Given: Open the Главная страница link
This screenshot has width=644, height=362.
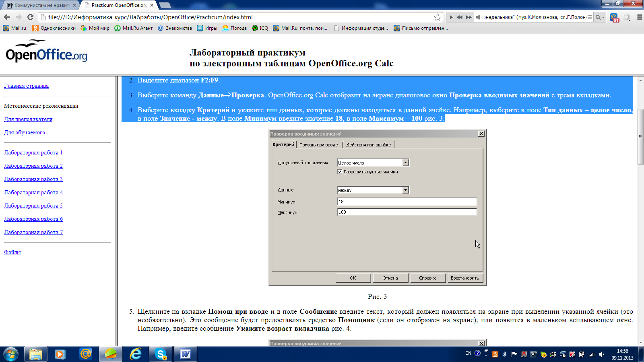Looking at the screenshot, I should point(26,86).
